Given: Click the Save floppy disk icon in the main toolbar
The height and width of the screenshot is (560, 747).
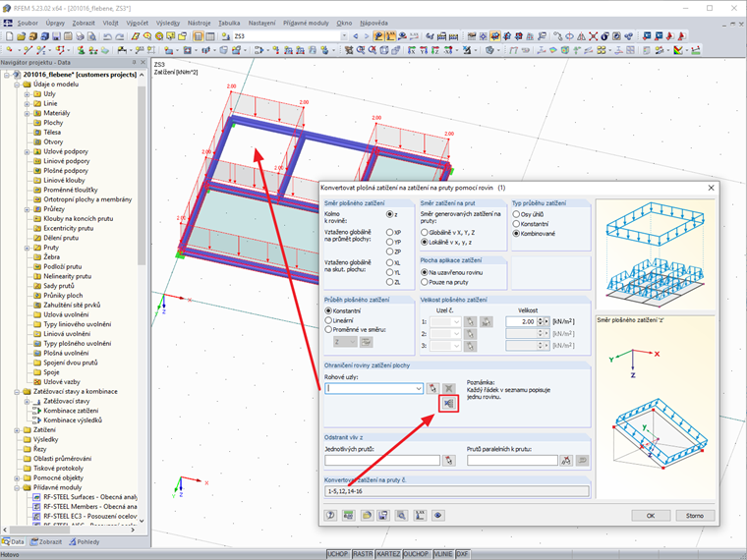Looking at the screenshot, I should coord(56,36).
